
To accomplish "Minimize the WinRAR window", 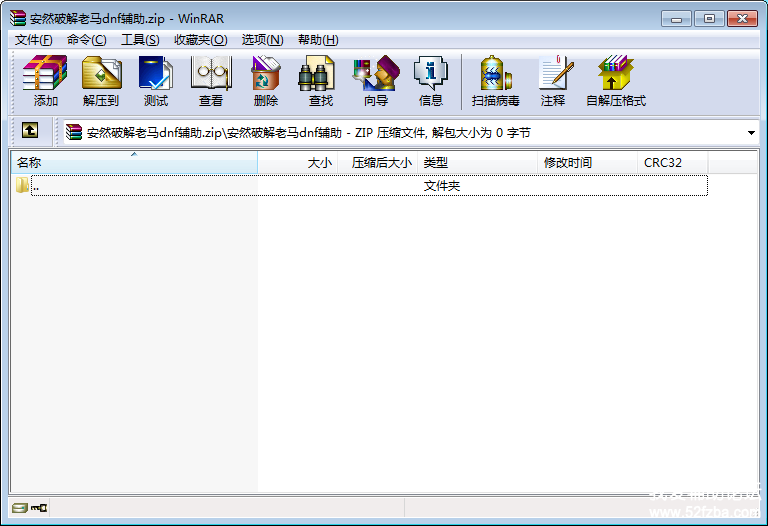I will click(676, 19).
